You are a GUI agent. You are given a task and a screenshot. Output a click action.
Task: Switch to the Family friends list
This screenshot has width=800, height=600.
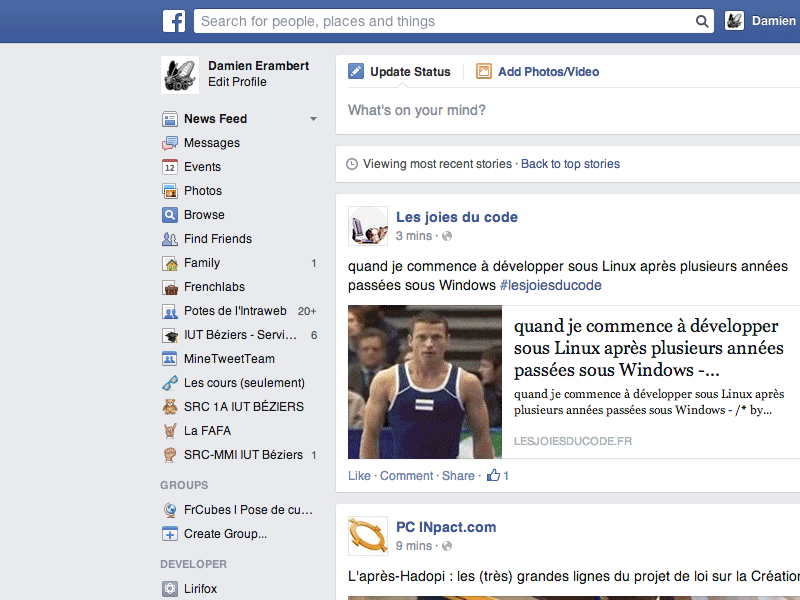(202, 262)
